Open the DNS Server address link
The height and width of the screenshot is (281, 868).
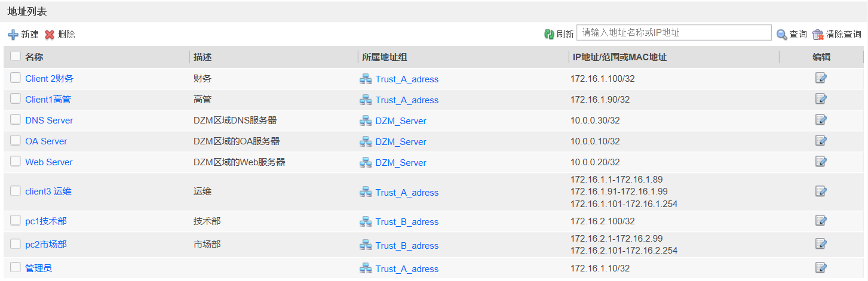(49, 121)
